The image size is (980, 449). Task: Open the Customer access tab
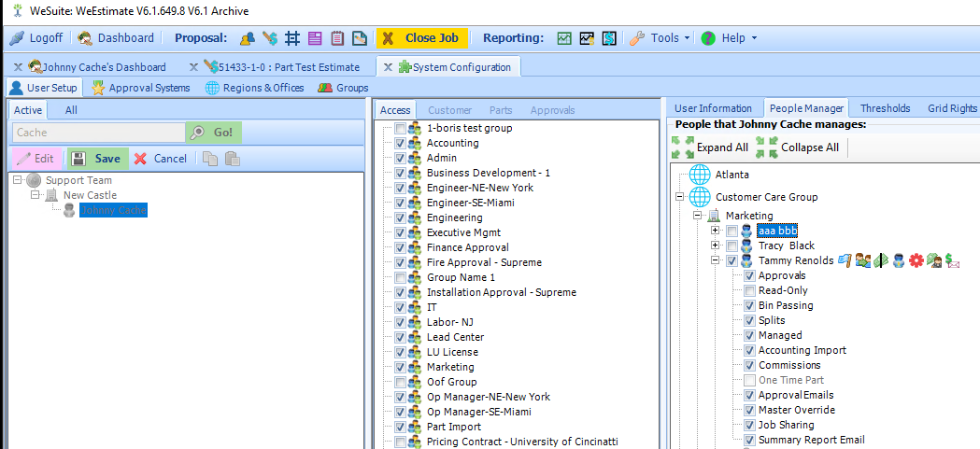(449, 110)
